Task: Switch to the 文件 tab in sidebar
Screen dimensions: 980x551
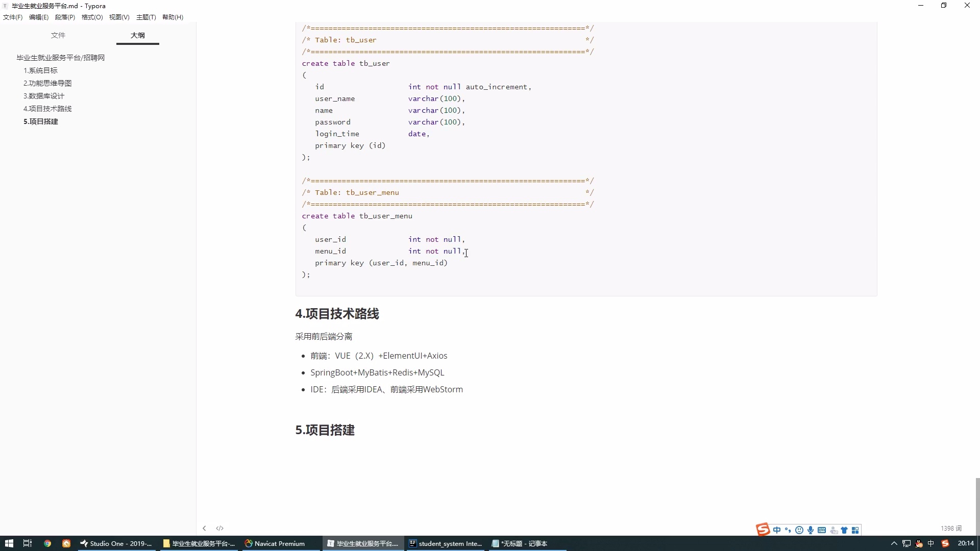Action: point(58,35)
